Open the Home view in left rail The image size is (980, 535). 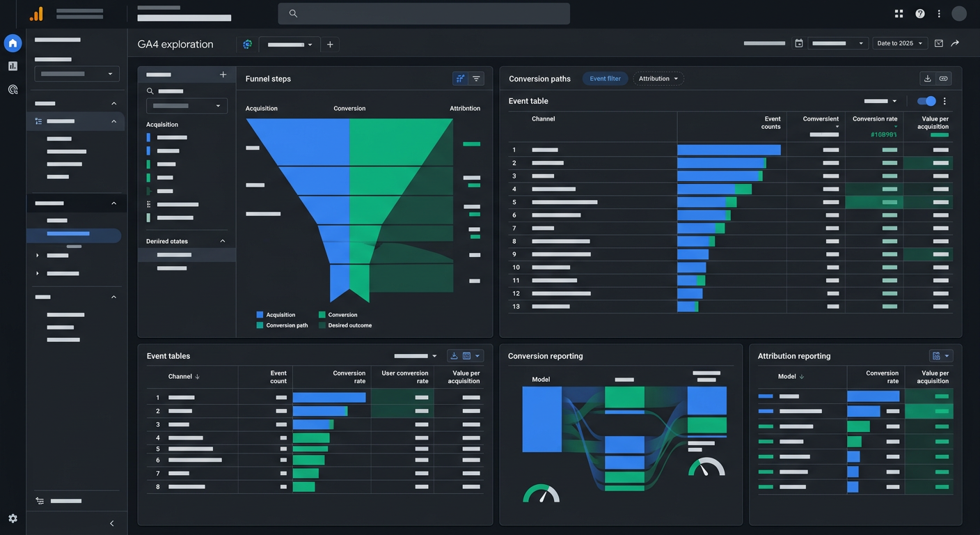(13, 43)
